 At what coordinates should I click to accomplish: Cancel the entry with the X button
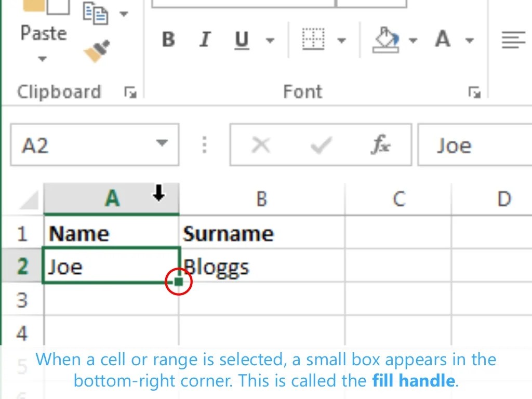(x=261, y=145)
